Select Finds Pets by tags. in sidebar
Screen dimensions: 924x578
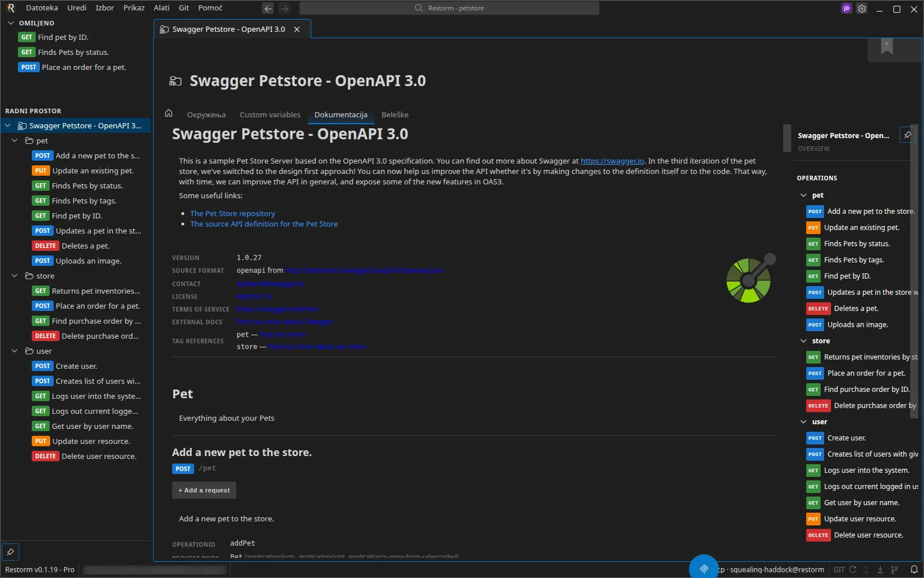84,201
